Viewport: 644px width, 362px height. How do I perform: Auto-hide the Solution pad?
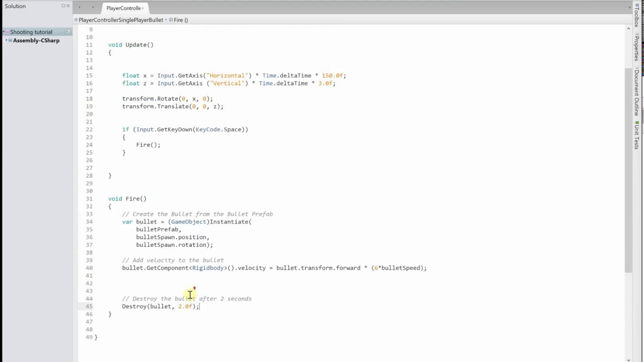63,6
